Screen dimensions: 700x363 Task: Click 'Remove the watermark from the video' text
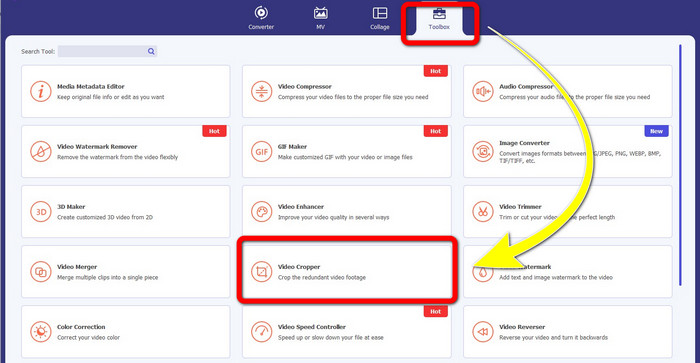point(117,157)
